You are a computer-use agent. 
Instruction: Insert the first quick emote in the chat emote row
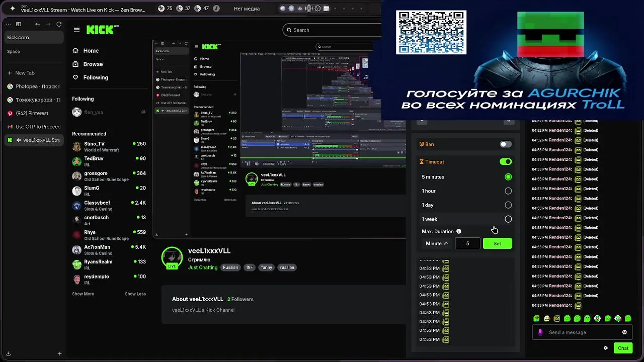537,318
